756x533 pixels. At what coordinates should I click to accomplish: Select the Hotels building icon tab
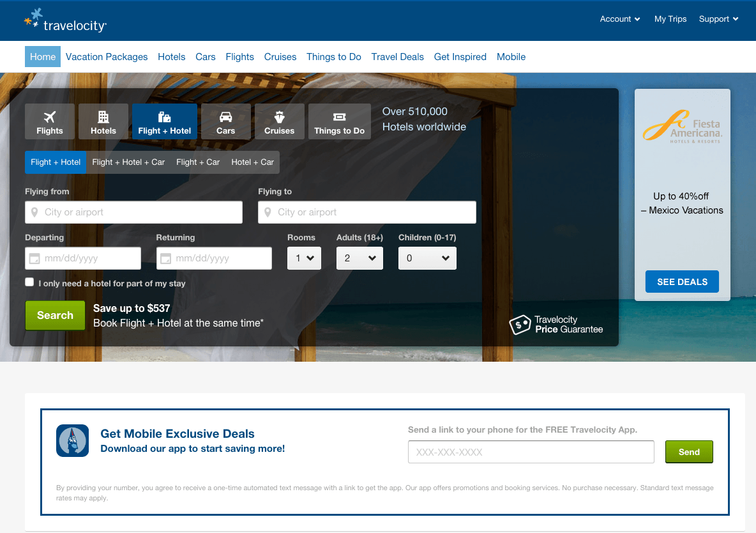[103, 121]
